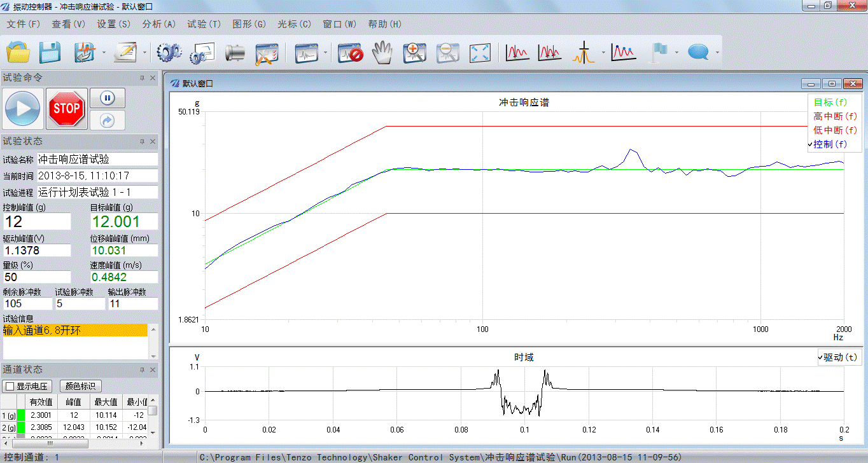
Task: Click the red STOP button
Action: [x=67, y=109]
